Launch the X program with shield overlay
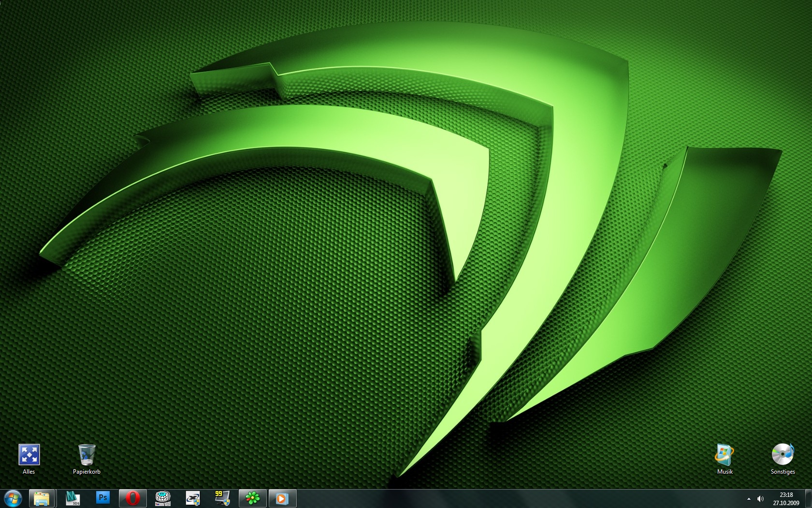Screen dimensions: 812x508 point(193,498)
